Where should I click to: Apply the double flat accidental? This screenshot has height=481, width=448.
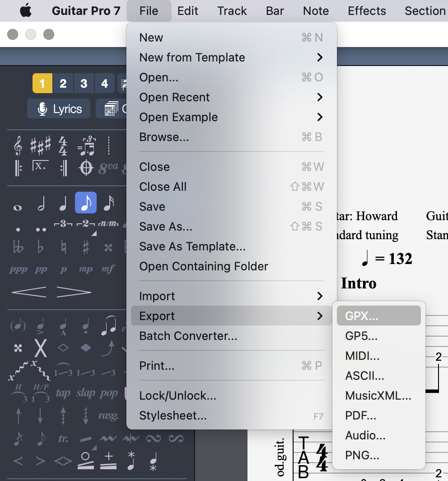click(x=18, y=247)
